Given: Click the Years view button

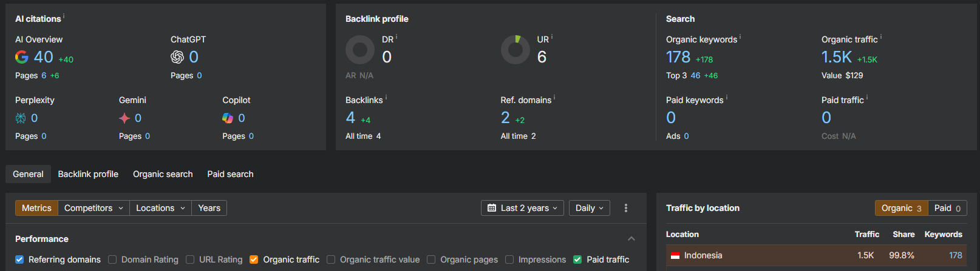Looking at the screenshot, I should [x=209, y=208].
